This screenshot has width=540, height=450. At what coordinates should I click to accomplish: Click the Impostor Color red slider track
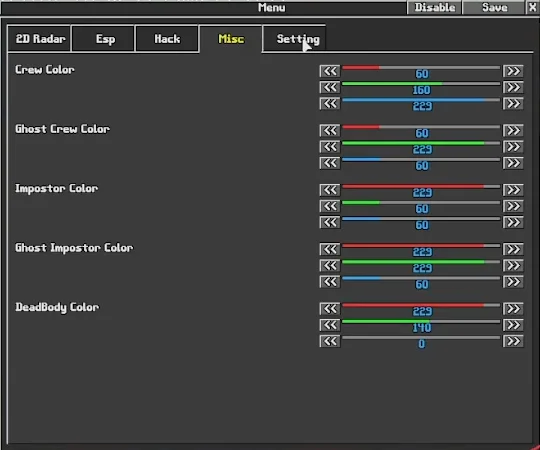(x=421, y=187)
